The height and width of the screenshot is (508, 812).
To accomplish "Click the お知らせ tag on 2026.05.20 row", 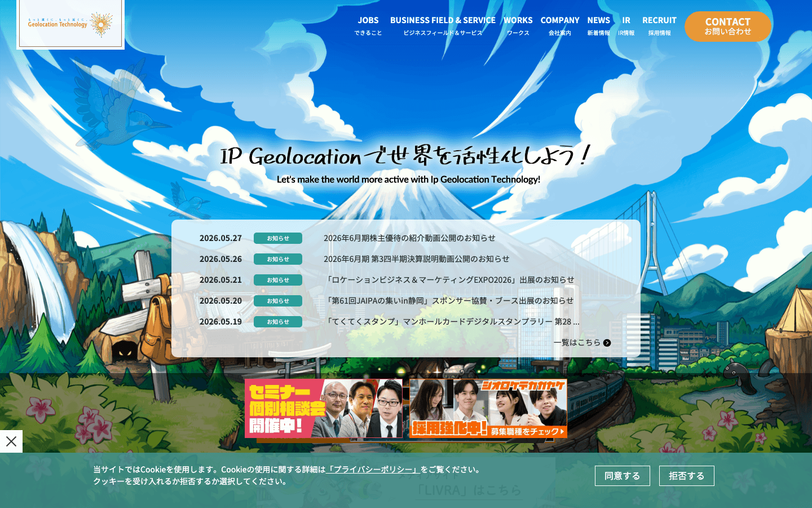I will 278,301.
